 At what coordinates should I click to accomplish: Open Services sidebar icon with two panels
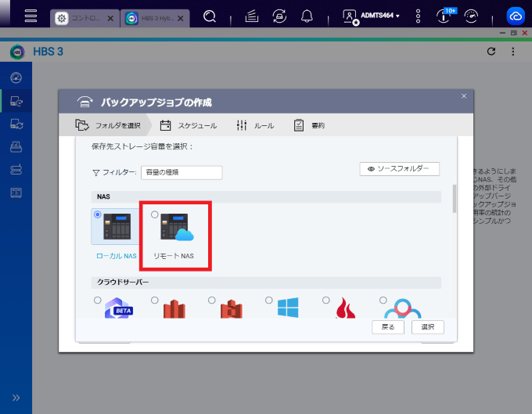[x=16, y=193]
